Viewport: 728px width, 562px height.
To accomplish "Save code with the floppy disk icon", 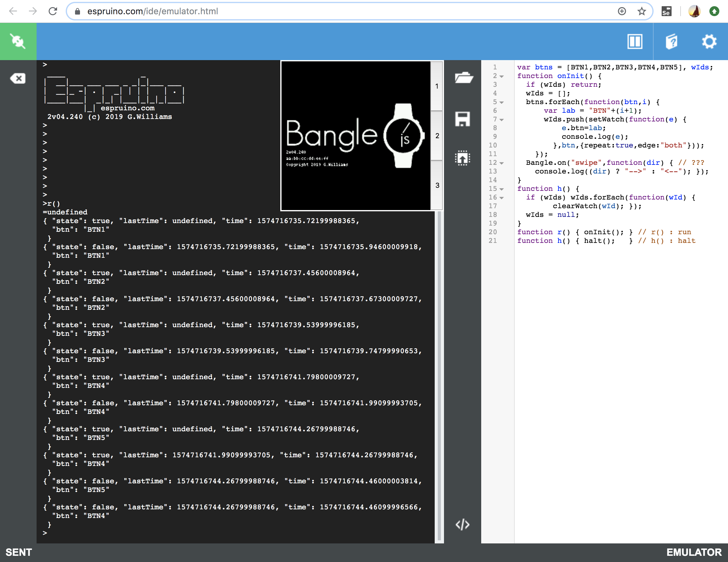I will point(463,119).
